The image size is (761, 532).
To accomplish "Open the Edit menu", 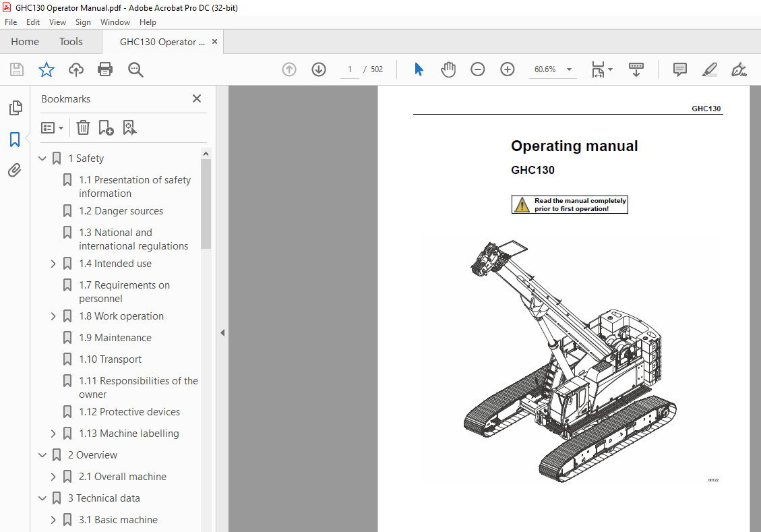I will coord(33,22).
